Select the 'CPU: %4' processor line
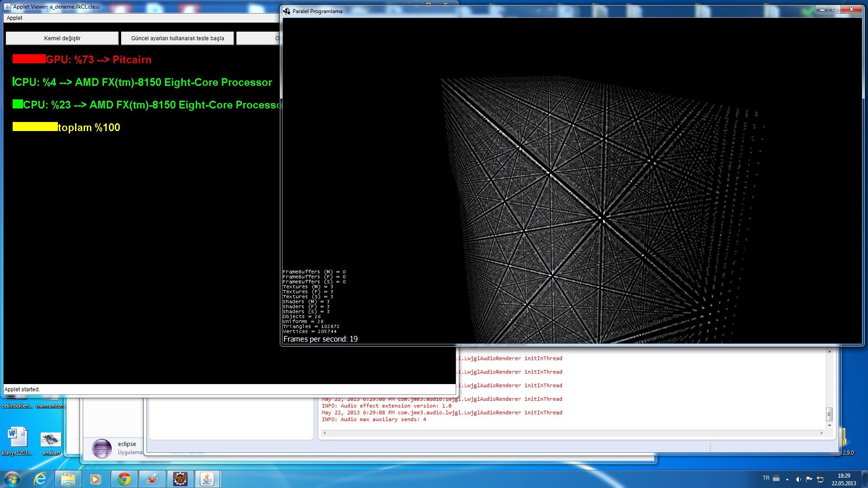Screen dimensions: 868x488 [x=143, y=82]
